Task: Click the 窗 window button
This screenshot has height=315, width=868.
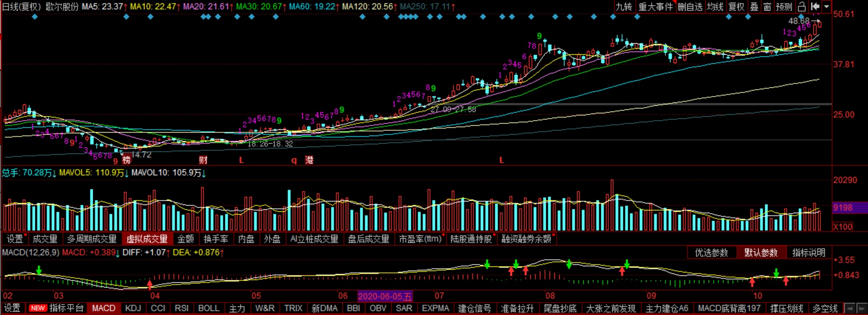Action: point(767,6)
